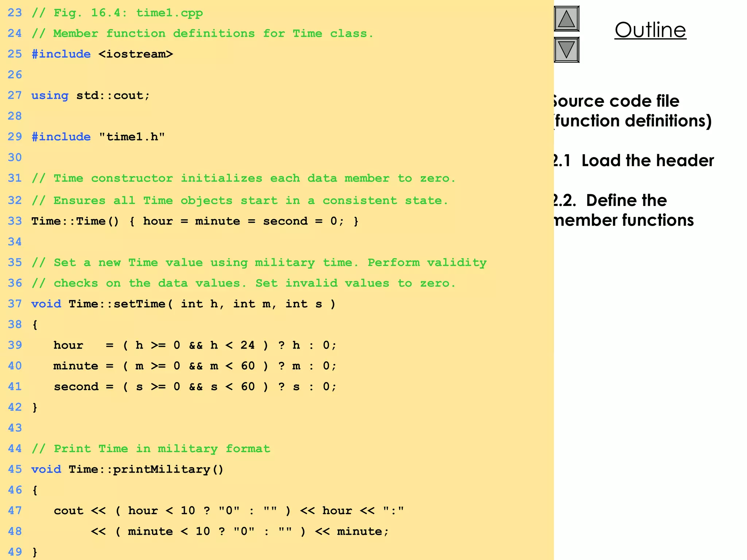This screenshot has width=747, height=560.
Task: Click the opening brace on line 38
Action: (x=35, y=325)
